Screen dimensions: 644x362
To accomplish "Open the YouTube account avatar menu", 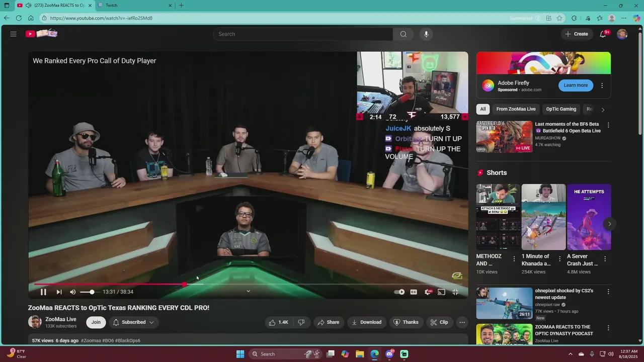I will pyautogui.click(x=622, y=34).
